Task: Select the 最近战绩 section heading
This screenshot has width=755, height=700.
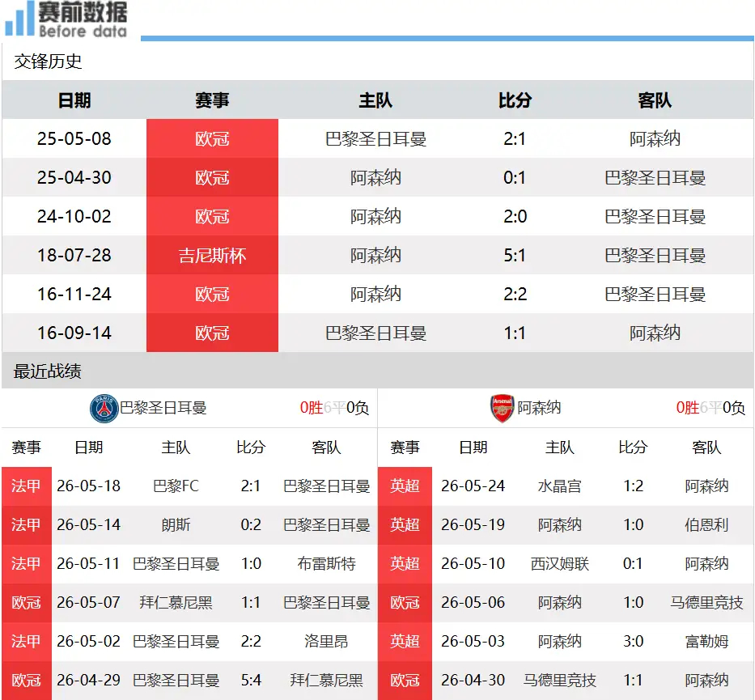Action: tap(47, 371)
